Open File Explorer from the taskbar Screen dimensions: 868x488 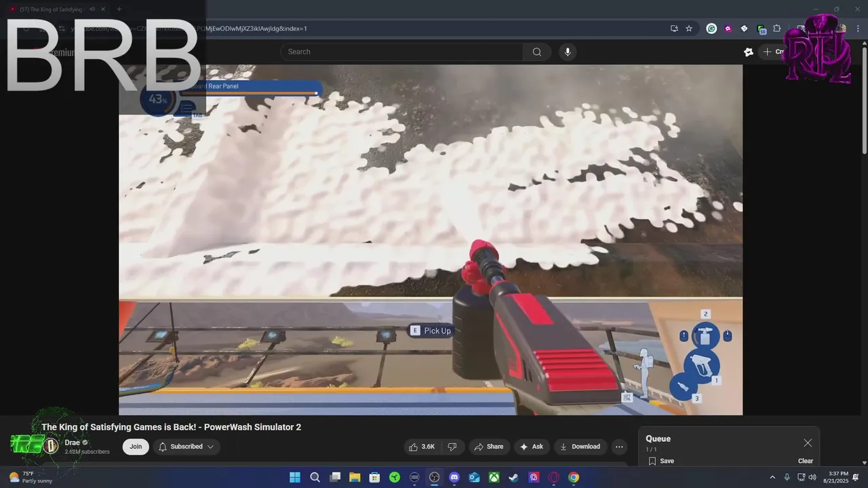pyautogui.click(x=355, y=477)
